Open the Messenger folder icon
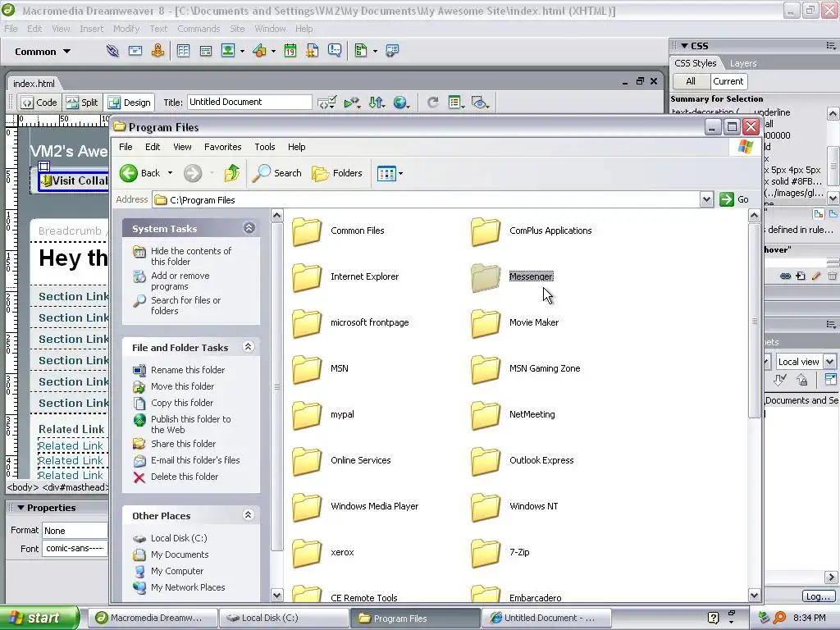 point(486,277)
